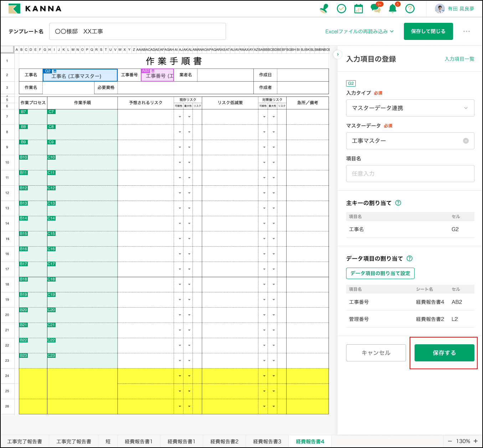Expand the 入力タイプ dropdown
Screen dimensions: 483x448
[410, 108]
